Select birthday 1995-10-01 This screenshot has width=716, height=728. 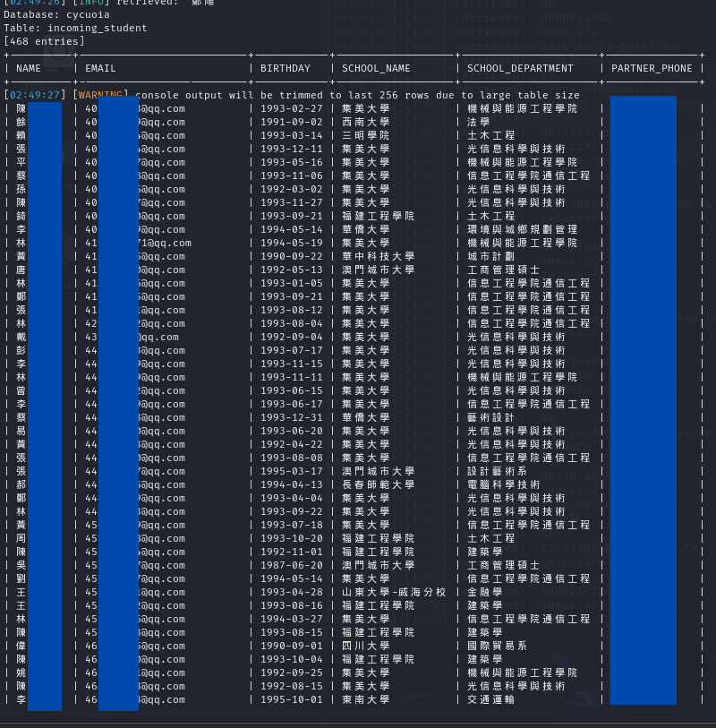[x=292, y=699]
